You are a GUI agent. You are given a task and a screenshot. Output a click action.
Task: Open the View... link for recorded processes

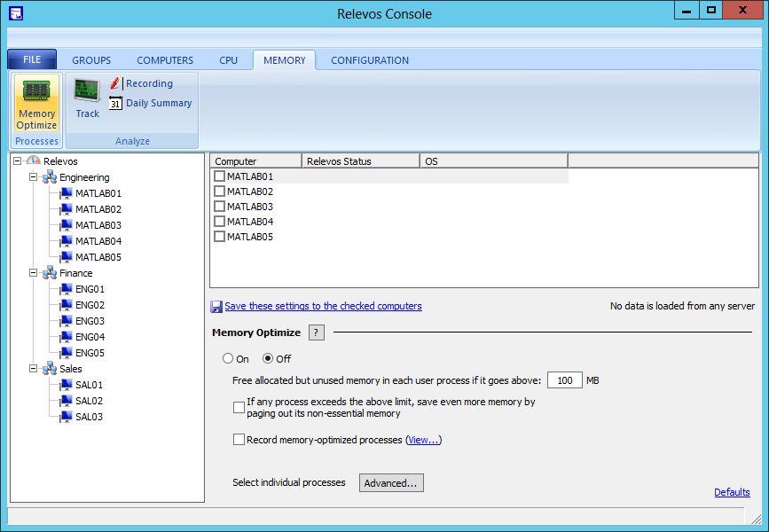pyautogui.click(x=423, y=440)
